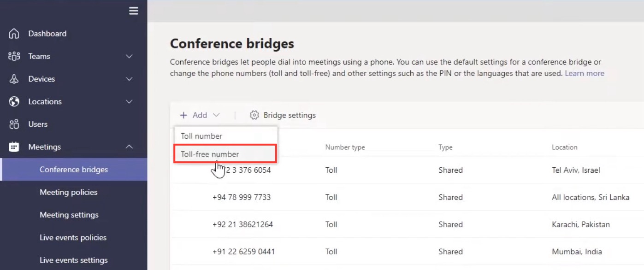The width and height of the screenshot is (644, 270).
Task: Open the Dashboard home icon
Action: click(x=14, y=34)
